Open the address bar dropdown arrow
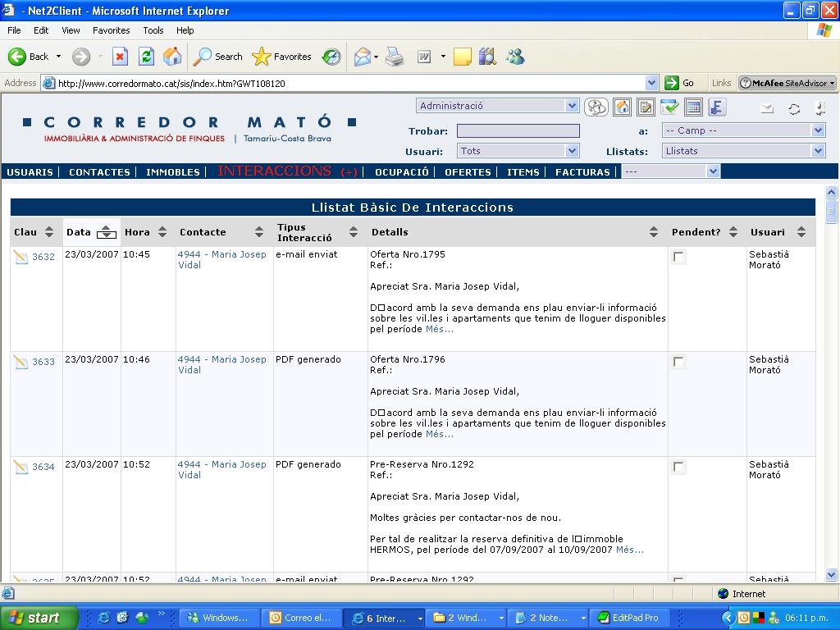Image resolution: width=840 pixels, height=630 pixels. (651, 83)
